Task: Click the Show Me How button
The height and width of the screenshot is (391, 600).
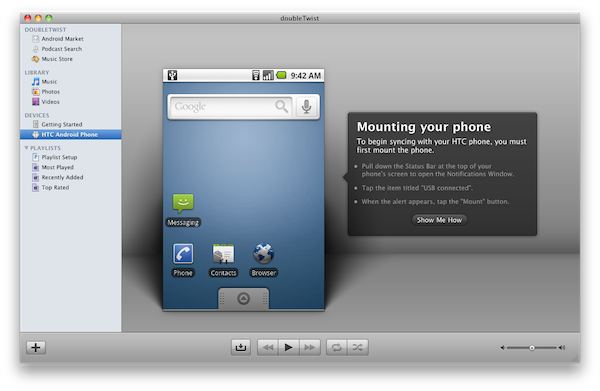Action: point(439,220)
